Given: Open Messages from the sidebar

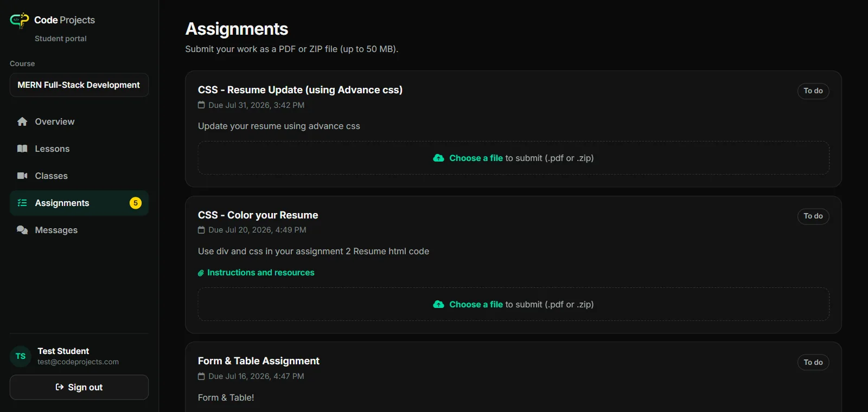Looking at the screenshot, I should pyautogui.click(x=79, y=230).
